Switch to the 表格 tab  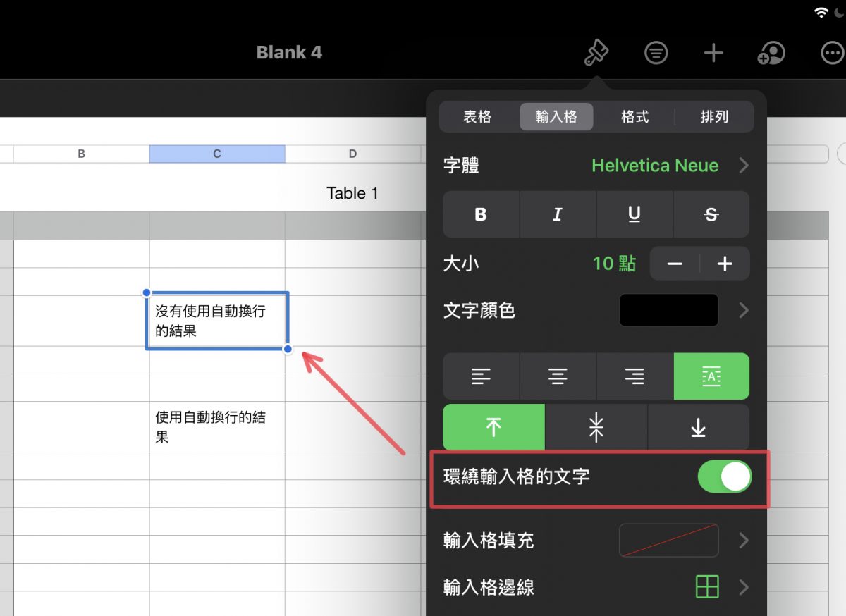(477, 117)
